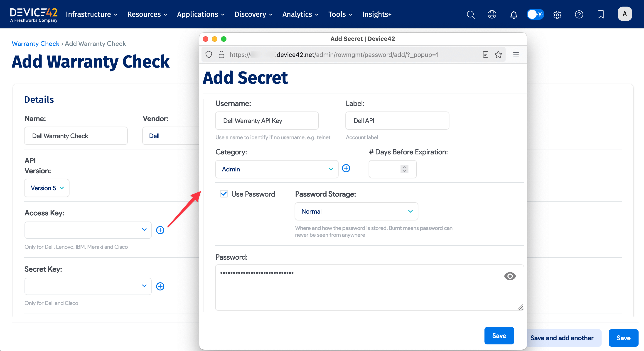The width and height of the screenshot is (644, 351).
Task: Click the help question mark icon
Action: [x=579, y=15]
